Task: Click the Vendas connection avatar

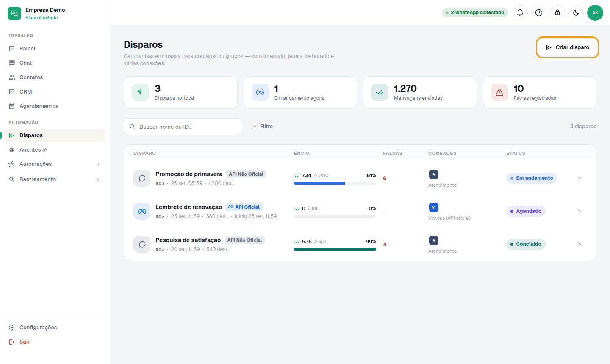Action: click(434, 207)
